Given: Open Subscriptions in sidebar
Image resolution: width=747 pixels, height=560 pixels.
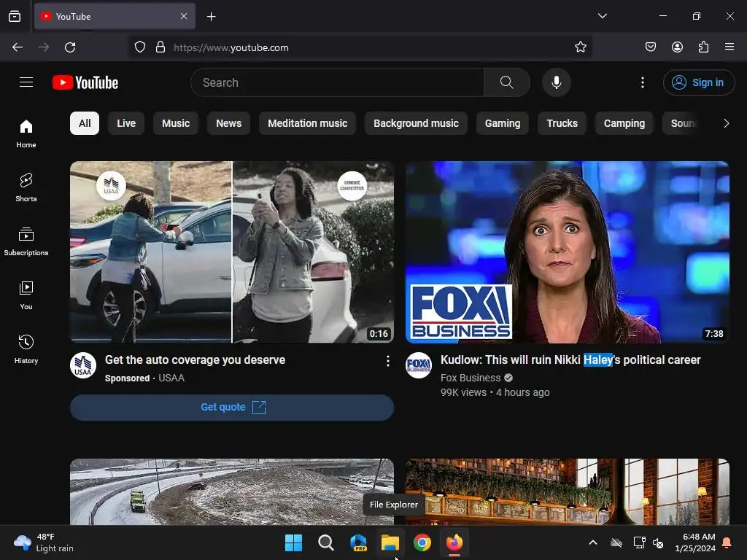Looking at the screenshot, I should click(x=26, y=241).
